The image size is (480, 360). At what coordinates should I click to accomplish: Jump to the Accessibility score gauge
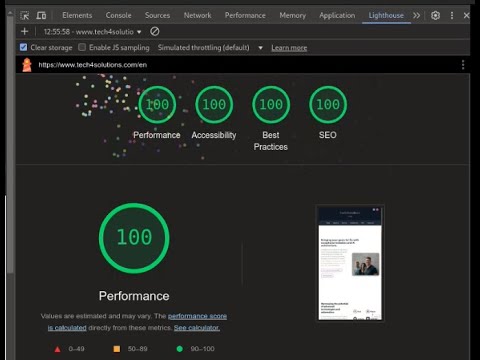point(214,105)
